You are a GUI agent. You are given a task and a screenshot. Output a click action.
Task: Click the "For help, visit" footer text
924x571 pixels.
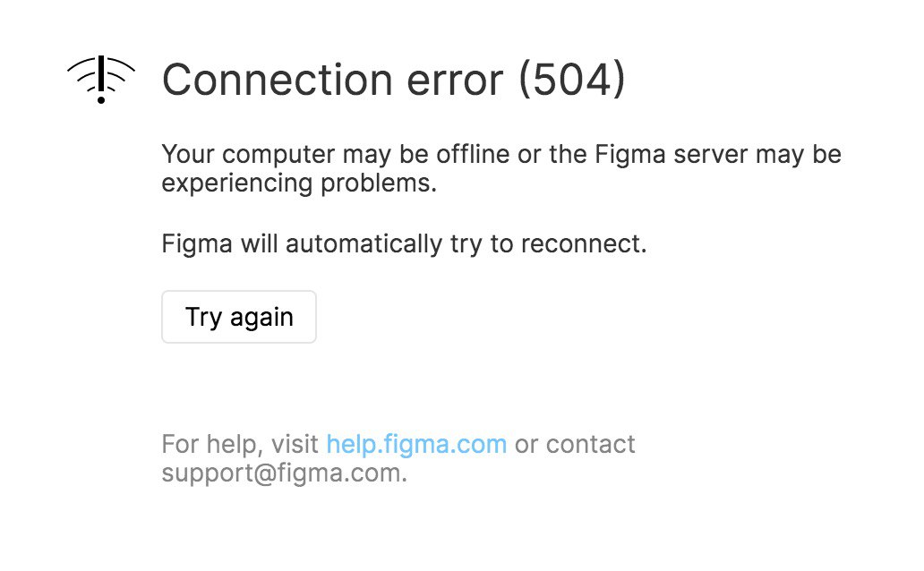tap(240, 444)
